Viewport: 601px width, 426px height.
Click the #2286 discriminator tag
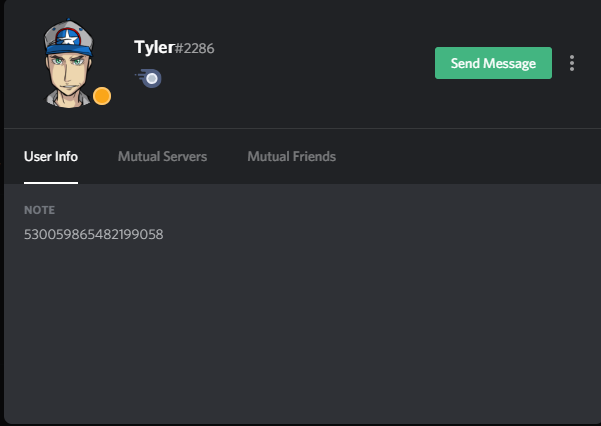point(194,49)
